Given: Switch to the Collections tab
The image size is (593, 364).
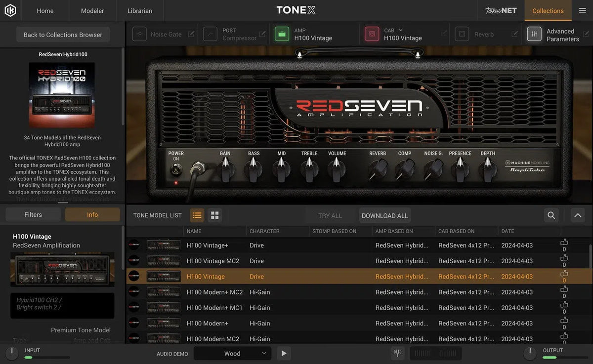Looking at the screenshot, I should pos(548,10).
